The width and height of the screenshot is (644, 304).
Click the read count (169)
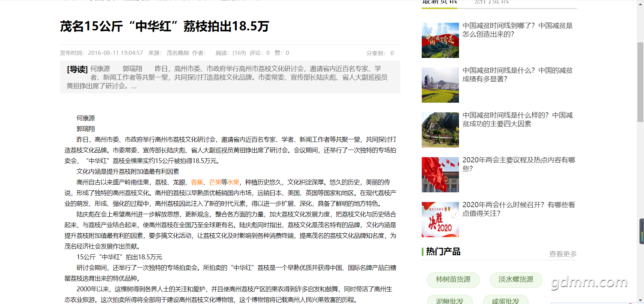click(239, 53)
